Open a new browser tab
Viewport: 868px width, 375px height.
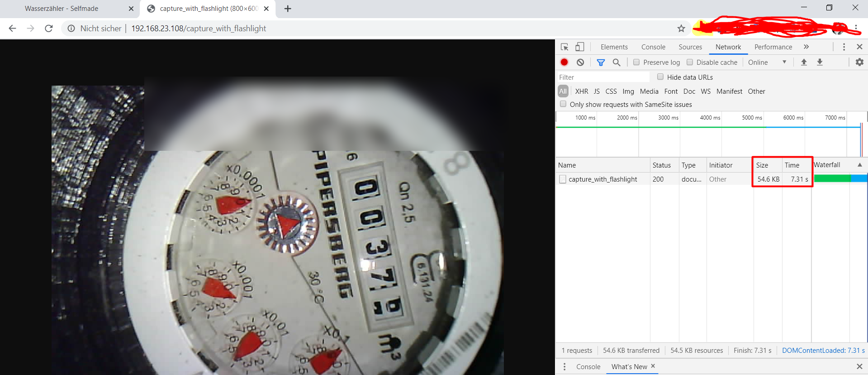tap(288, 9)
